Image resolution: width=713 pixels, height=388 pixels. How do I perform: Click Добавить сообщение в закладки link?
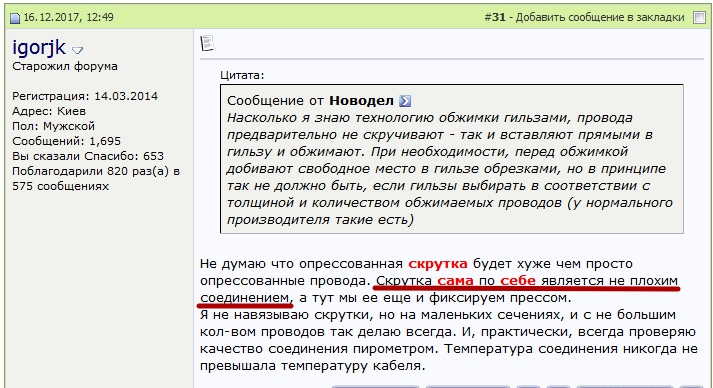[x=600, y=17]
